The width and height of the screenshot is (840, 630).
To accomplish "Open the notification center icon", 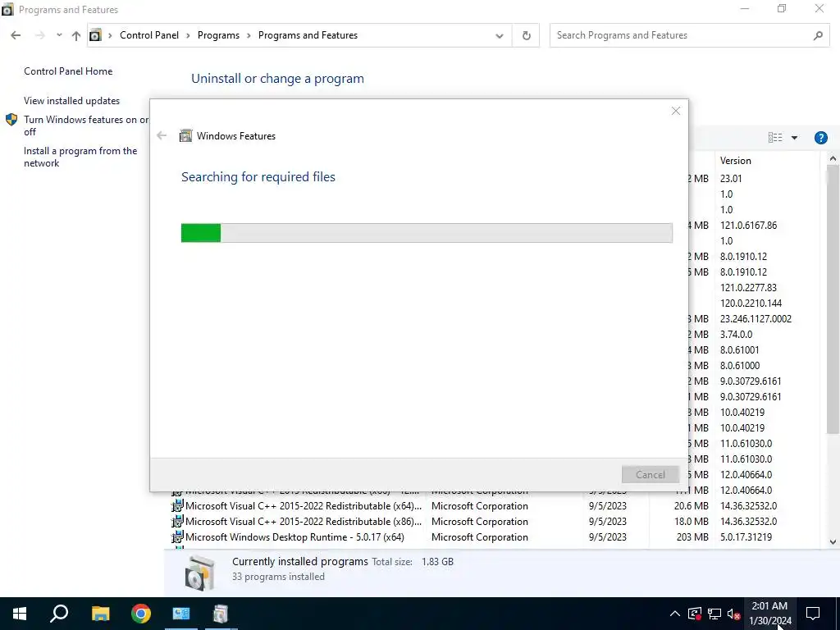I will click(x=813, y=614).
